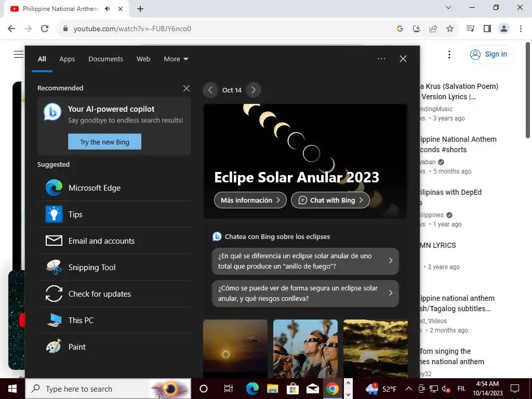Viewport: 532px width, 399px height.
Task: Click the YouTube page vertical scrollbar
Action: pyautogui.click(x=528, y=90)
